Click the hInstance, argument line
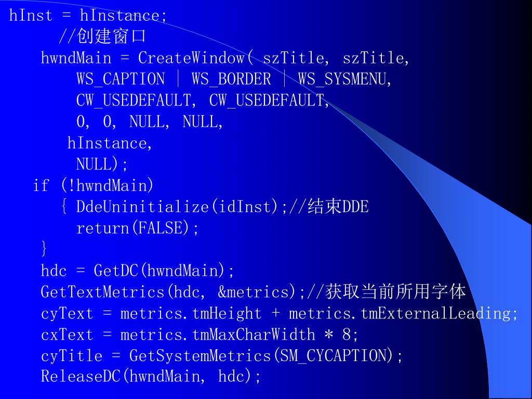532x399 pixels. click(x=110, y=143)
